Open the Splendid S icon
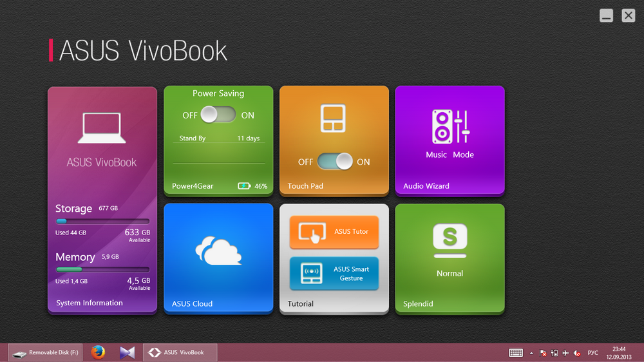 450,240
